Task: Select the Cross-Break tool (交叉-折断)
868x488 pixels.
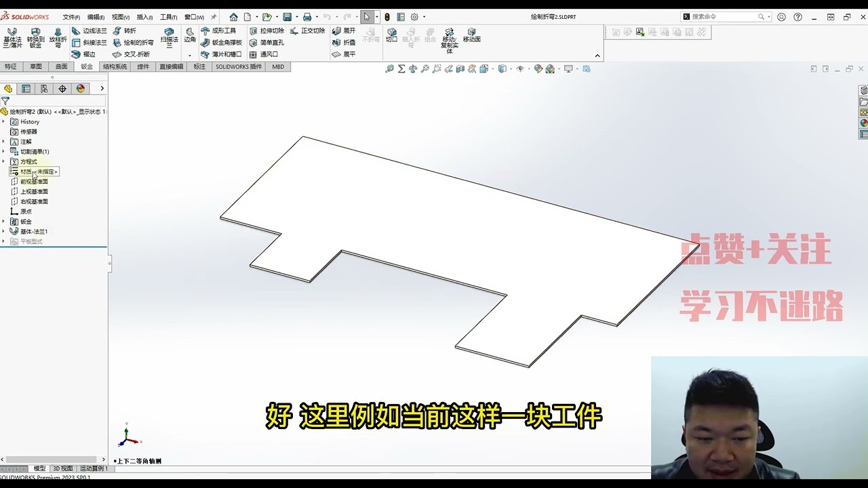Action: coord(131,54)
